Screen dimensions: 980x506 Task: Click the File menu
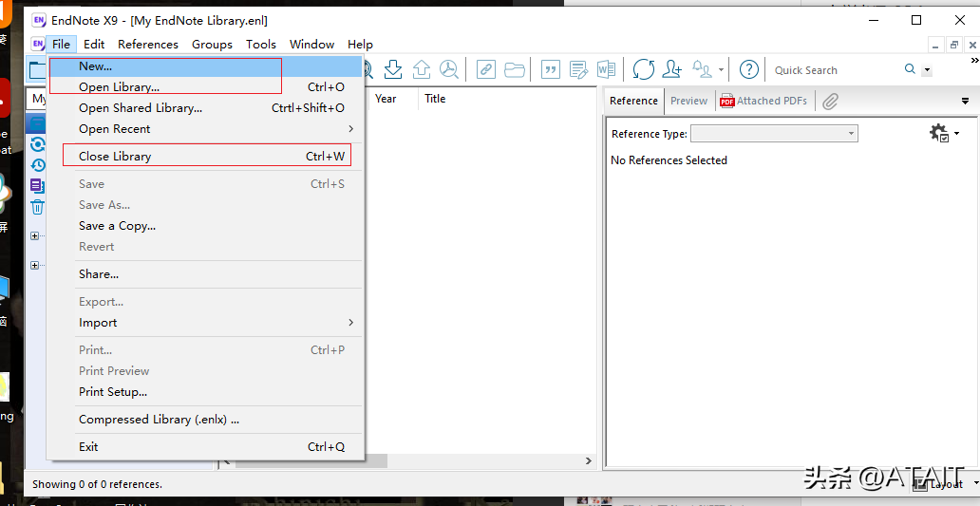[61, 45]
